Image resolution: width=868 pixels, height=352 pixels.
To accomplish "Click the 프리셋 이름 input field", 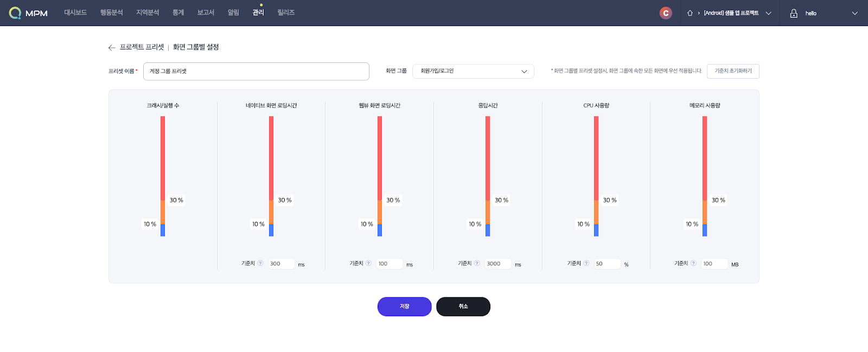I will tap(256, 71).
